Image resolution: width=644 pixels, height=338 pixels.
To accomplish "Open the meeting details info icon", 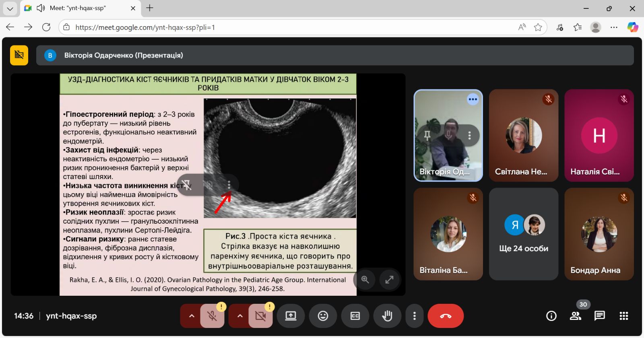I will coord(551,316).
